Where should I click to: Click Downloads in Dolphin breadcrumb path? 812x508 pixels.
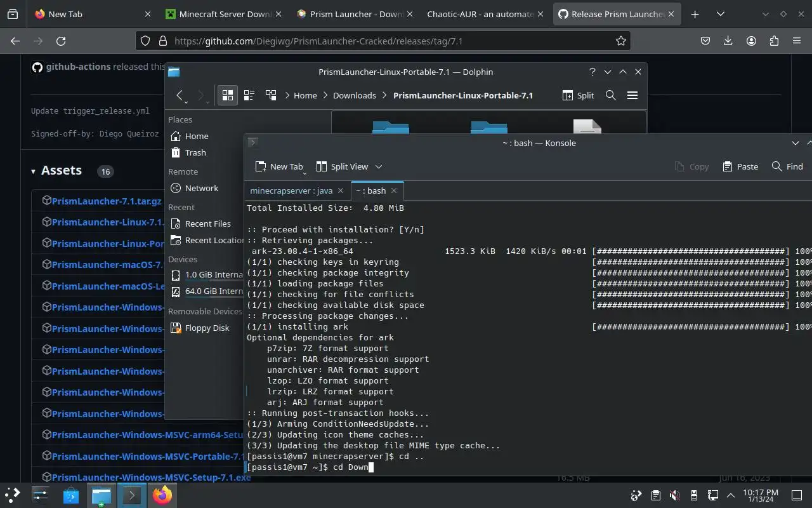[354, 95]
